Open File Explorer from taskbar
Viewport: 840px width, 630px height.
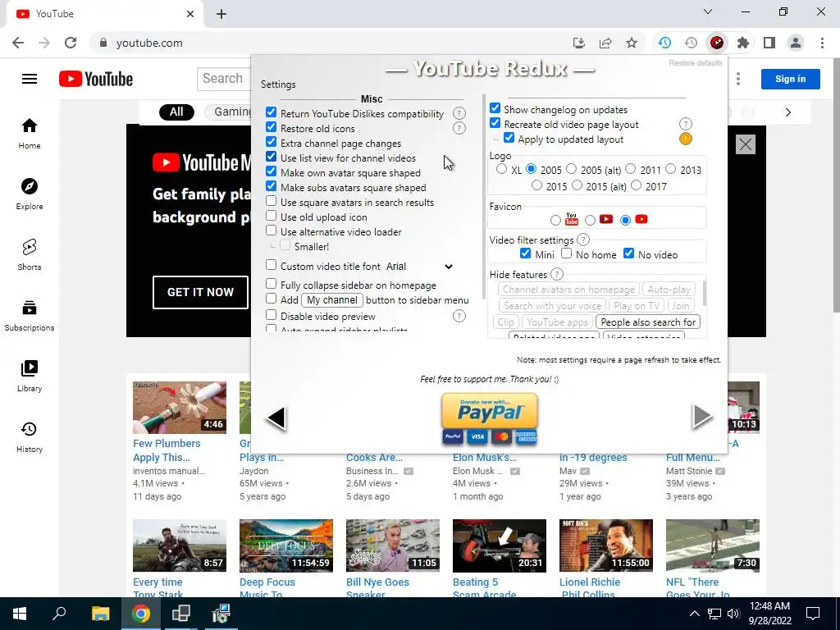pos(100,614)
